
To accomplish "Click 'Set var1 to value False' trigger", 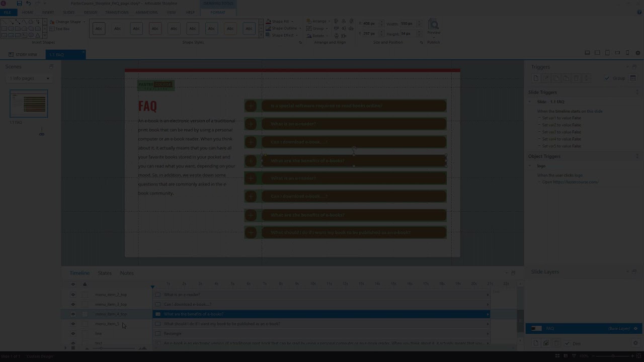I will tap(561, 118).
